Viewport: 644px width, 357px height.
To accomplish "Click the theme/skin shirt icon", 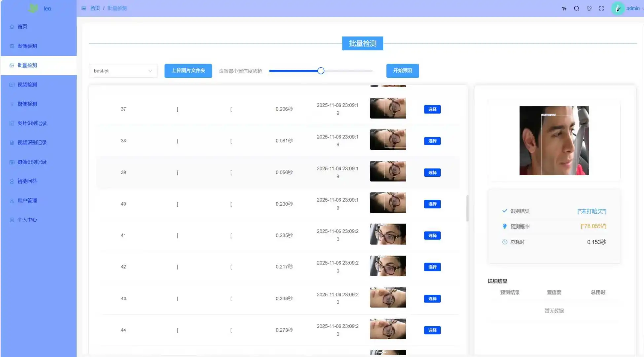I will (x=589, y=8).
